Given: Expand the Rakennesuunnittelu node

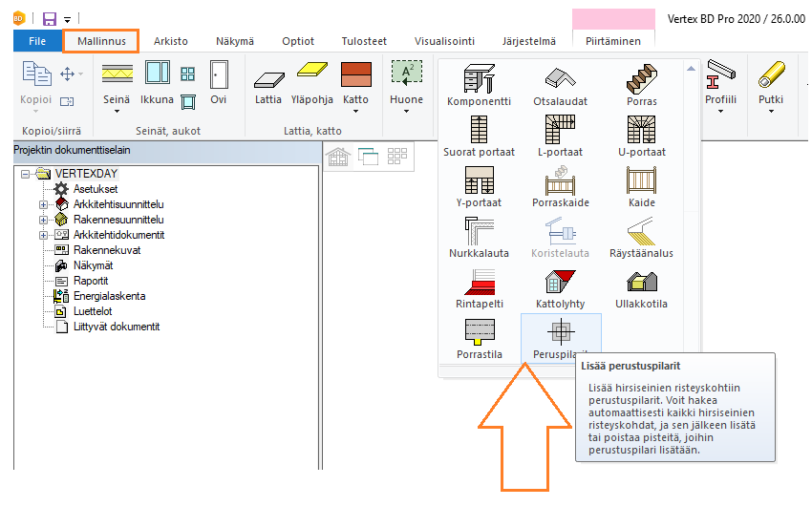Looking at the screenshot, I should click(x=44, y=220).
